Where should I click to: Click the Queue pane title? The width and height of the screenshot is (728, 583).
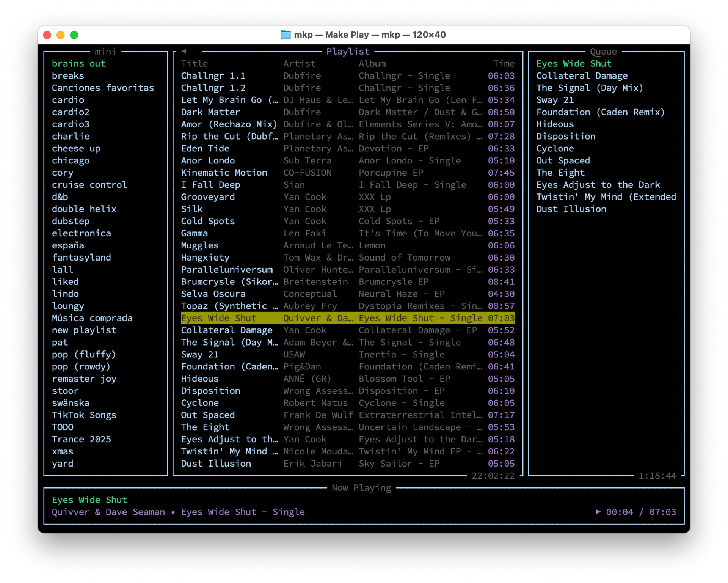click(x=603, y=51)
